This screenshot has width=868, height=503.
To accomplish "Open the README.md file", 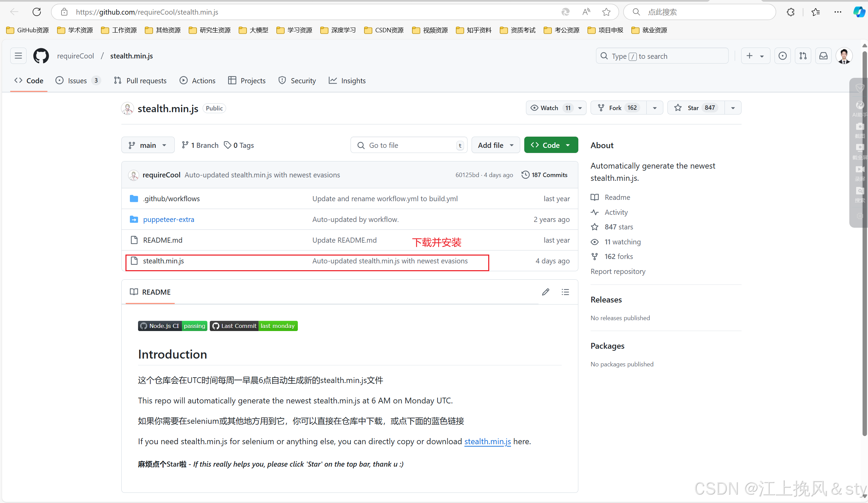I will coord(163,240).
